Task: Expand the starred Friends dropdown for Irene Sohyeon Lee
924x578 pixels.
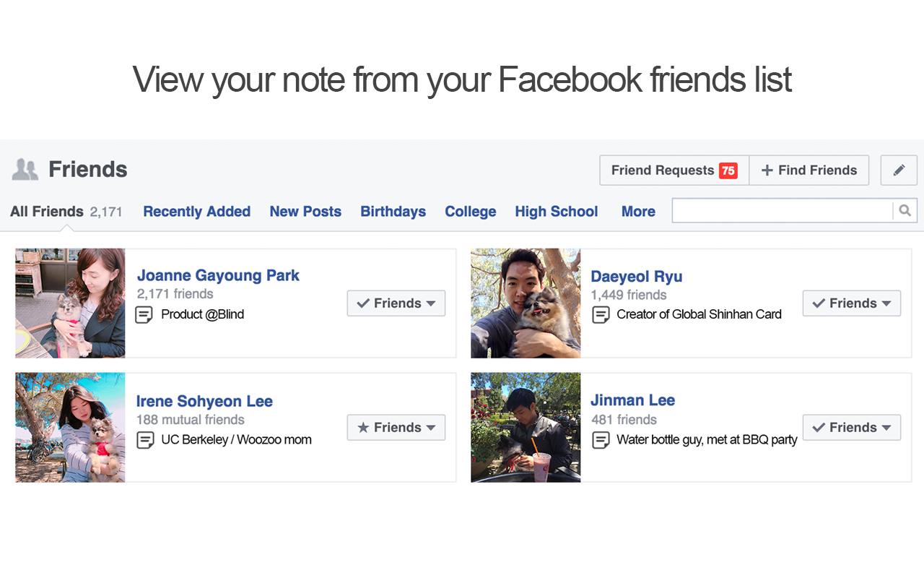Action: click(x=396, y=427)
